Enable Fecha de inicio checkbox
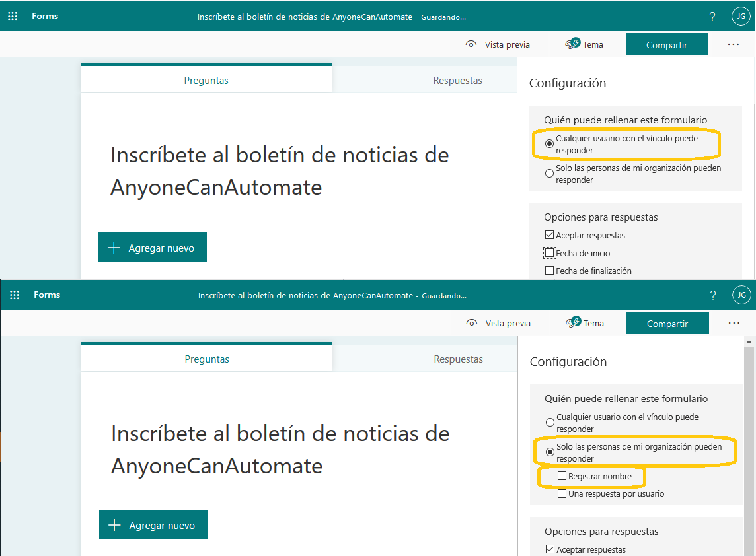 pyautogui.click(x=549, y=252)
